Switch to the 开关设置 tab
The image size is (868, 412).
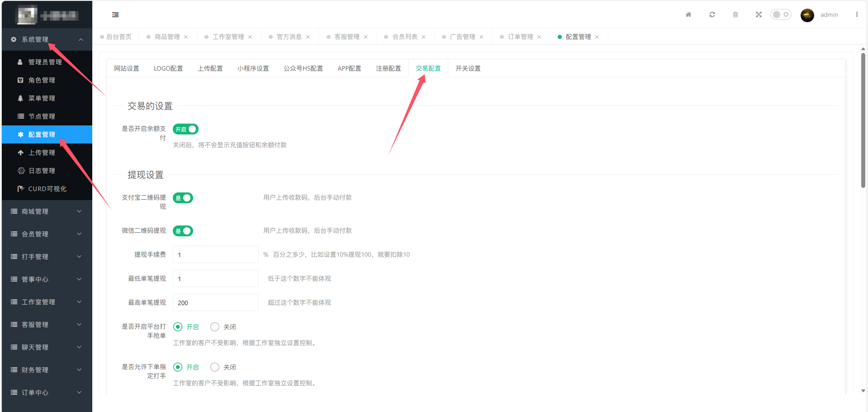[468, 68]
